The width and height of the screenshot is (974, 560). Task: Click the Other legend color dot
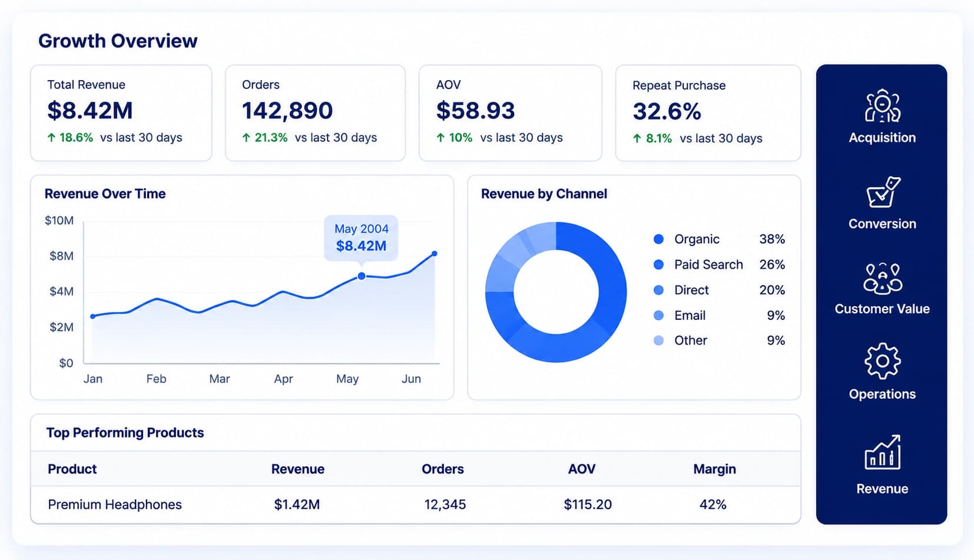pyautogui.click(x=659, y=340)
